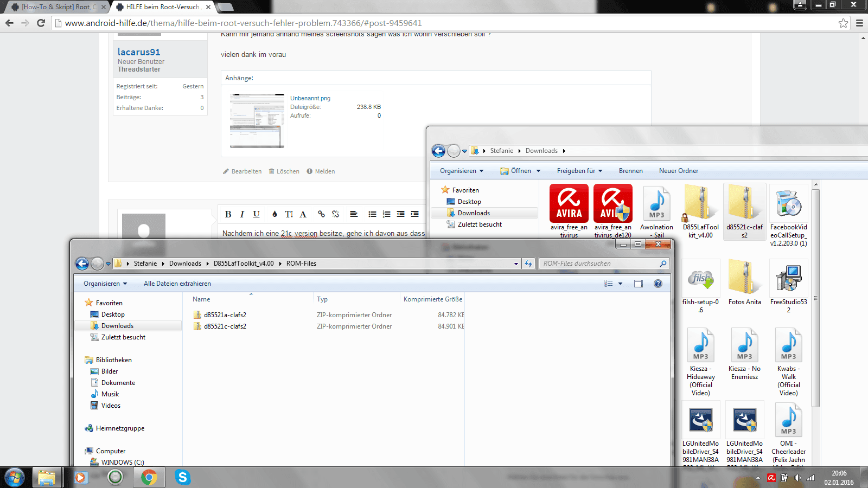Click Melden to report the post
The height and width of the screenshot is (488, 868).
click(x=321, y=171)
